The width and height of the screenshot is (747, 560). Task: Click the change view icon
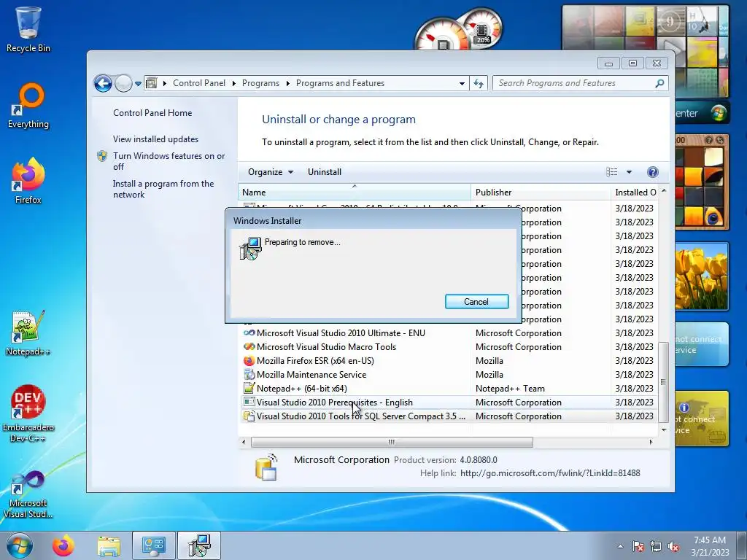(612, 172)
